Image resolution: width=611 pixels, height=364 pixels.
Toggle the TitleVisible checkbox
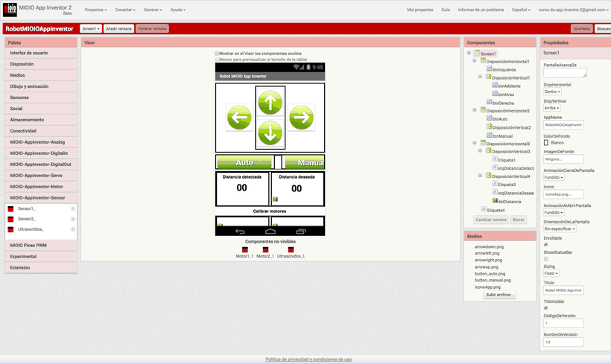point(546,308)
